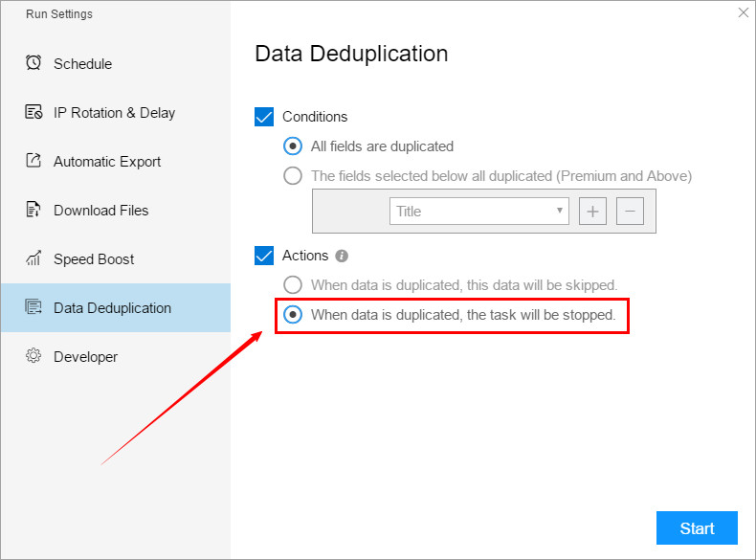Viewport: 756px width, 560px height.
Task: Click the Actions info icon
Action: [342, 256]
